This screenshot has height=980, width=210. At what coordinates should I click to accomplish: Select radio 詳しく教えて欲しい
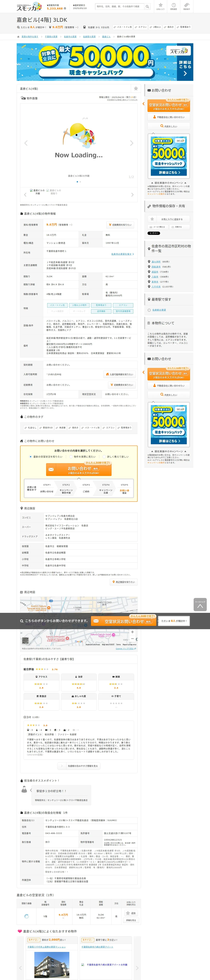pyautogui.click(x=104, y=457)
